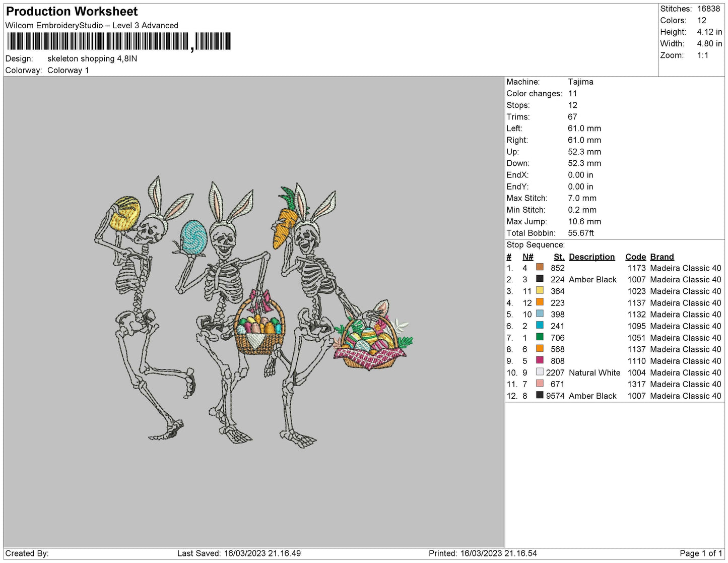Screen dimensions: 728x563
Task: Click the Width value 4.80 in
Action: [709, 43]
